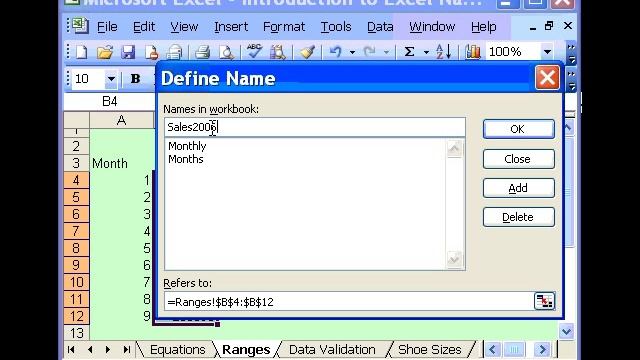The image size is (640, 360).
Task: Open the Insert menu
Action: click(x=231, y=27)
